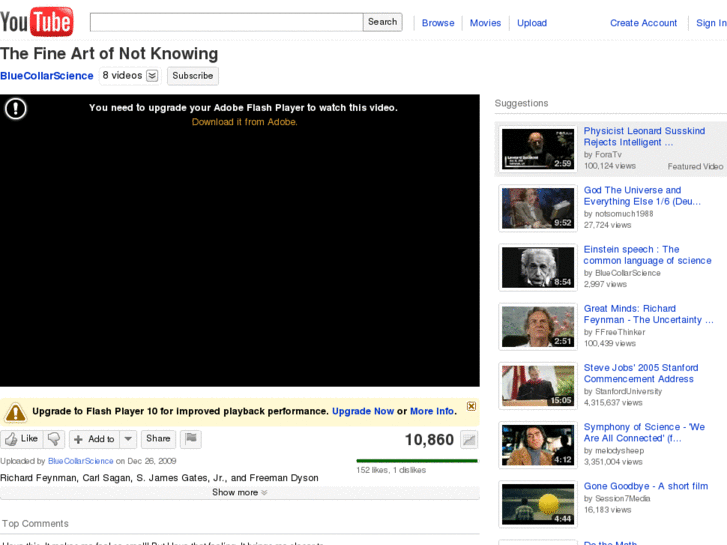This screenshot has width=727, height=545.
Task: Click BlueCollarScience in Uploaded by line
Action: (81, 461)
